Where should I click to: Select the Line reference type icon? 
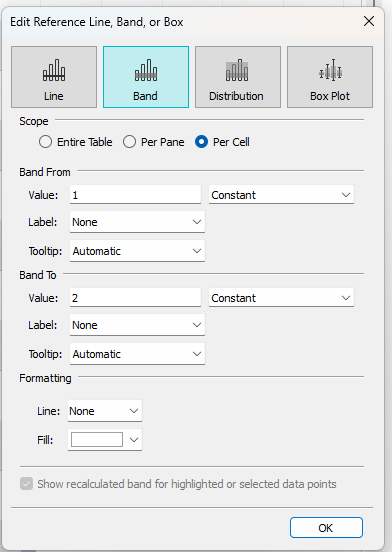tap(54, 77)
